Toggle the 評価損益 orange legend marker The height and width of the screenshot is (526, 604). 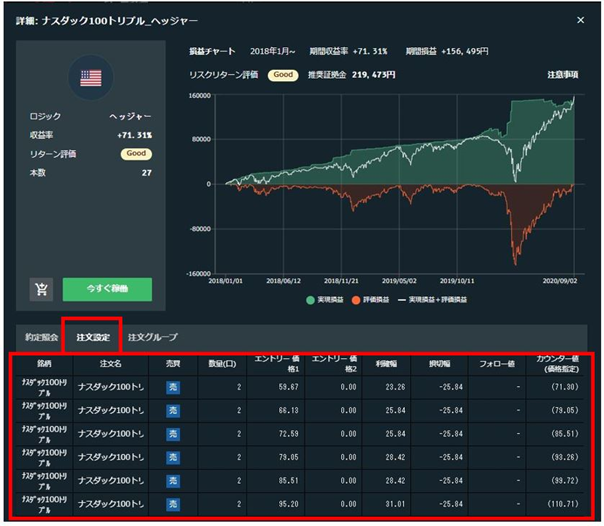click(356, 300)
